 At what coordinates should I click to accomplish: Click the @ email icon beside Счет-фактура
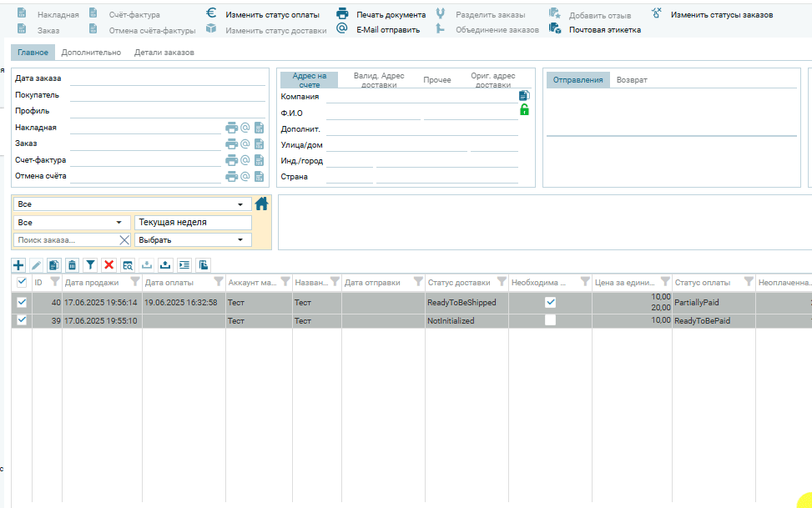pyautogui.click(x=245, y=160)
